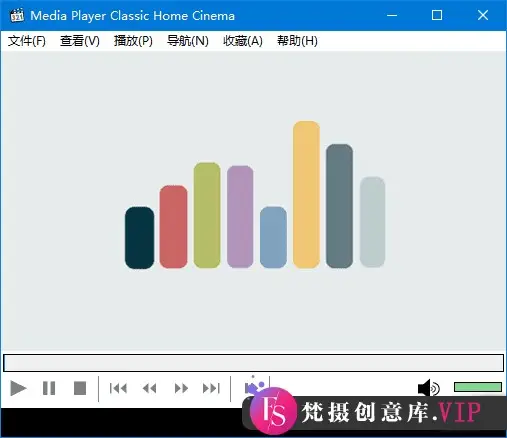Click the colorful bars logo in video area

tap(255, 195)
